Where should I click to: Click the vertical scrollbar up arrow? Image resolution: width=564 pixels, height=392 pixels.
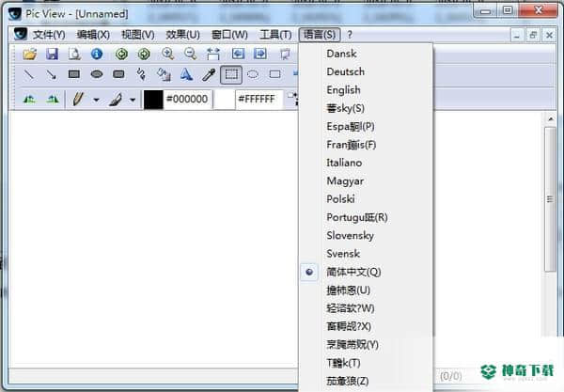550,119
